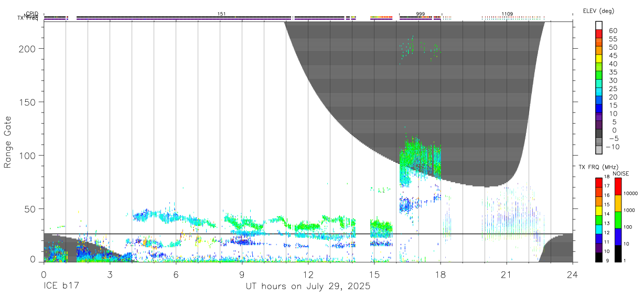Image resolution: width=644 pixels, height=297 pixels.
Task: Select CPID value '1109' above the plot
Action: (507, 14)
